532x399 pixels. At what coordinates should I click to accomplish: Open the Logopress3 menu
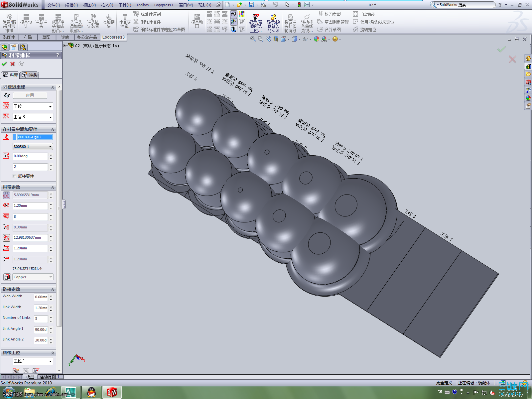click(163, 5)
